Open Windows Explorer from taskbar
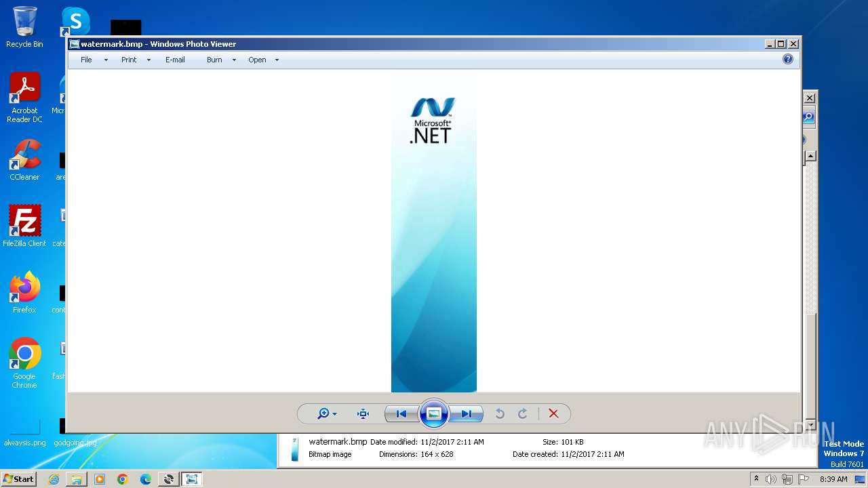The width and height of the screenshot is (868, 488). click(x=77, y=479)
